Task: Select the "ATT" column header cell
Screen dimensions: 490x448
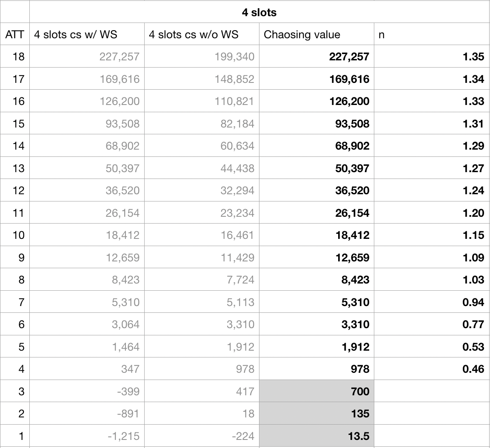Action: (x=14, y=34)
